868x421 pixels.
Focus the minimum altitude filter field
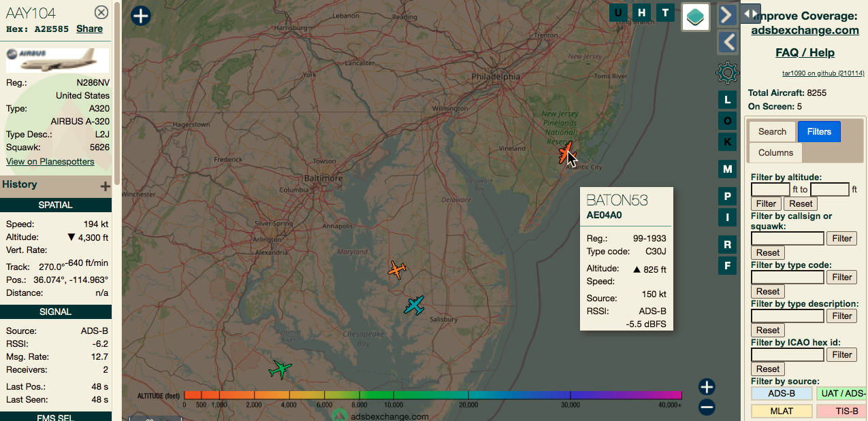771,189
